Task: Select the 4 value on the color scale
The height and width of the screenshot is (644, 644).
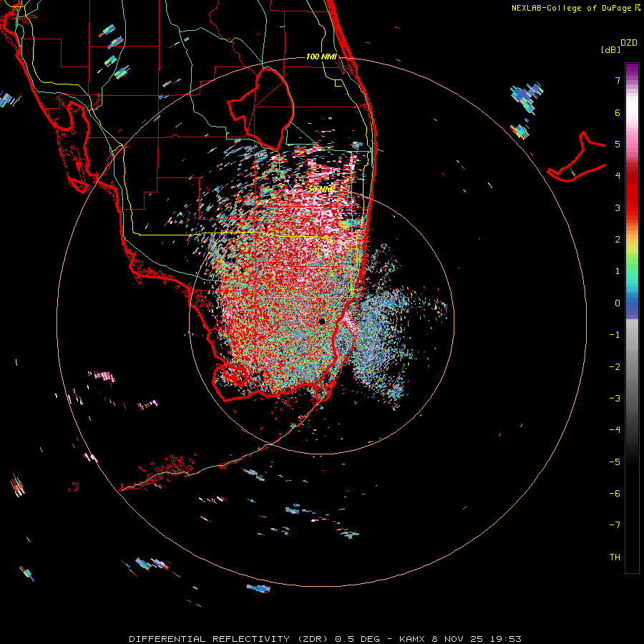Action: click(618, 176)
